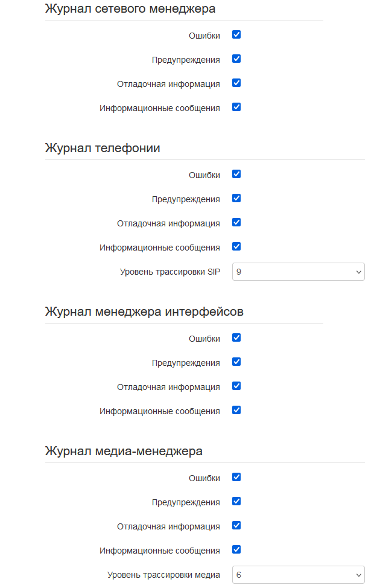Viewport: 383px width, 588px height.
Task: Toggle Информационные сообщения in Журнал сетевого менеджера
Action: pos(236,107)
